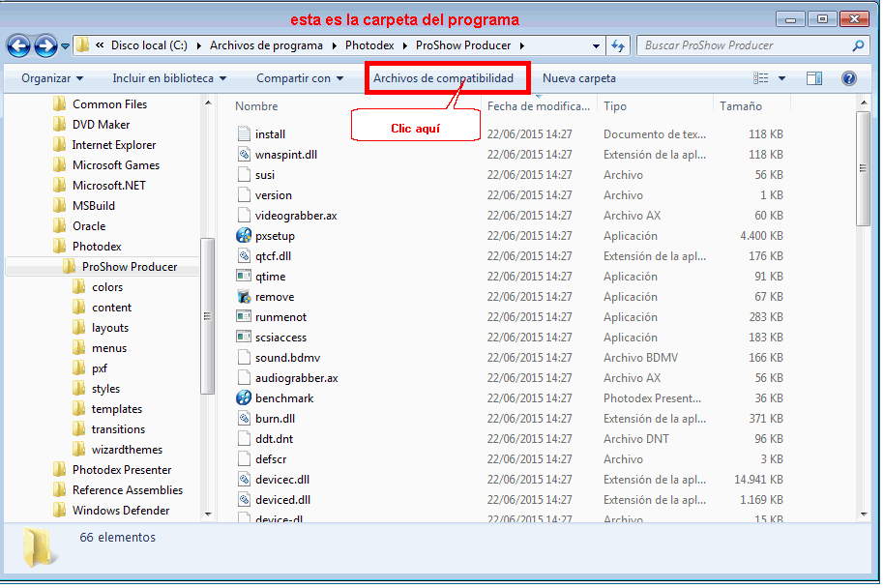This screenshot has width=884, height=588.
Task: Click Archivos de compatibilidad button
Action: (443, 78)
